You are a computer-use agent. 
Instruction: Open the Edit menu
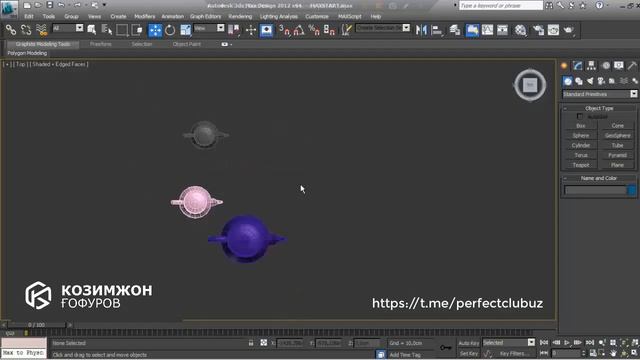tap(29, 17)
